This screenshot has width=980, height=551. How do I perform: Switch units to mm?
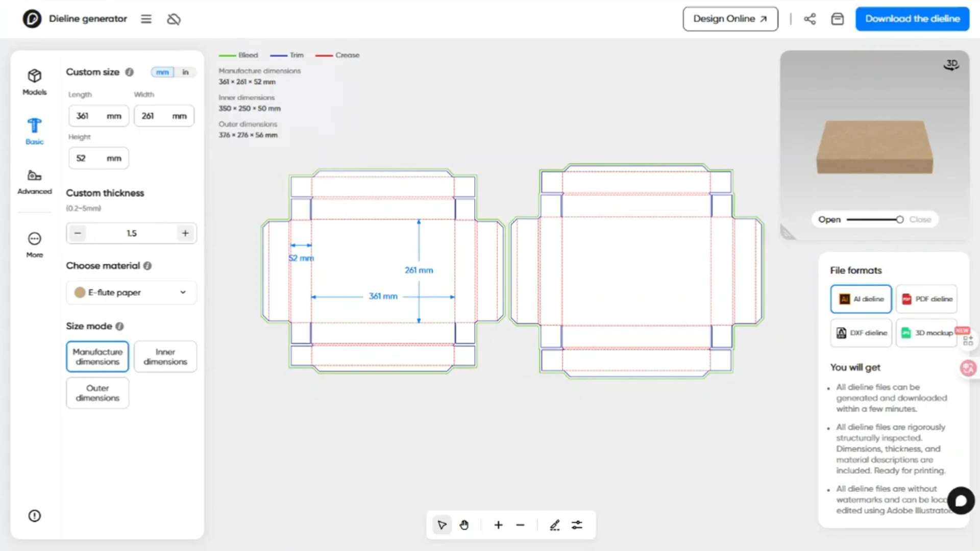click(162, 72)
